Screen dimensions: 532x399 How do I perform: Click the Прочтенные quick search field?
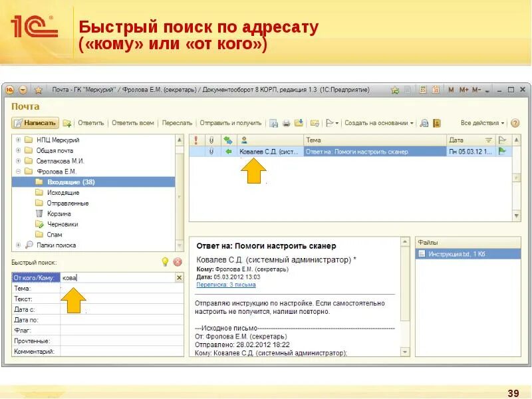point(122,340)
